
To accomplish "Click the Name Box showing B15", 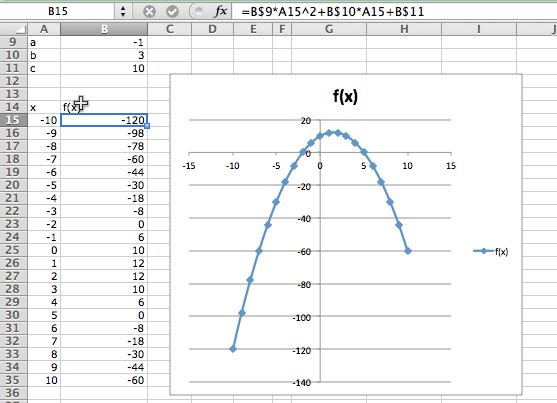I will 58,11.
